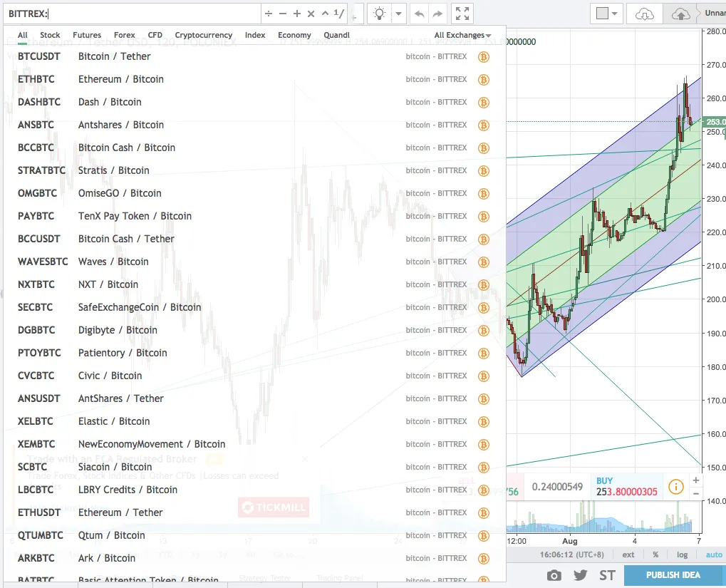
Task: Toggle auto scale on price axis
Action: pos(713,555)
